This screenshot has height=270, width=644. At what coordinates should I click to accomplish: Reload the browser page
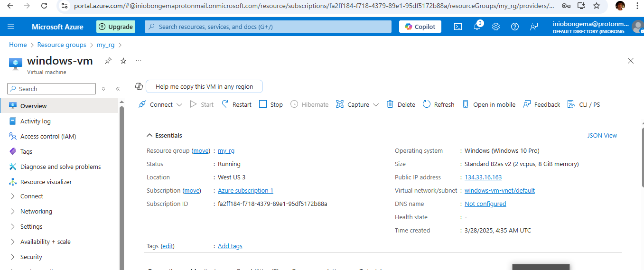coord(44,6)
